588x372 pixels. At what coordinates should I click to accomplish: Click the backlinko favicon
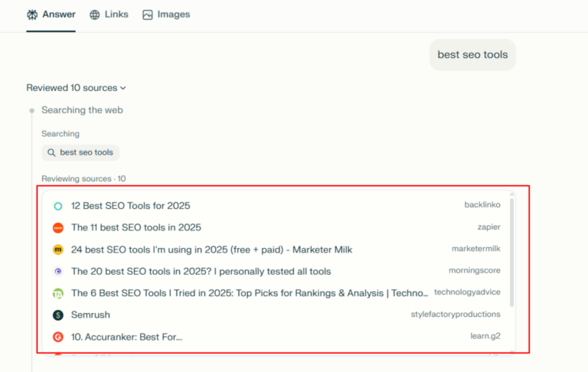click(x=58, y=206)
